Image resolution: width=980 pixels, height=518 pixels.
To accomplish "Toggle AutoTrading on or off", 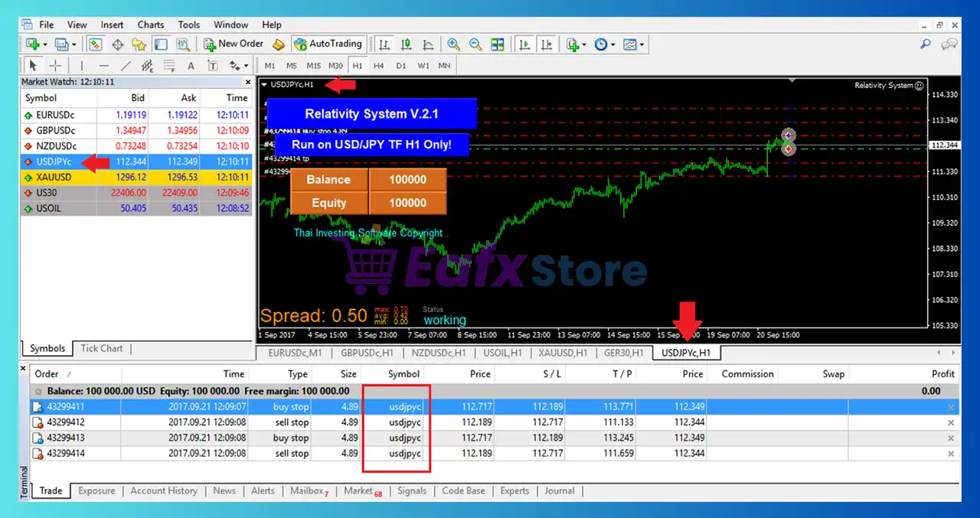I will (328, 44).
